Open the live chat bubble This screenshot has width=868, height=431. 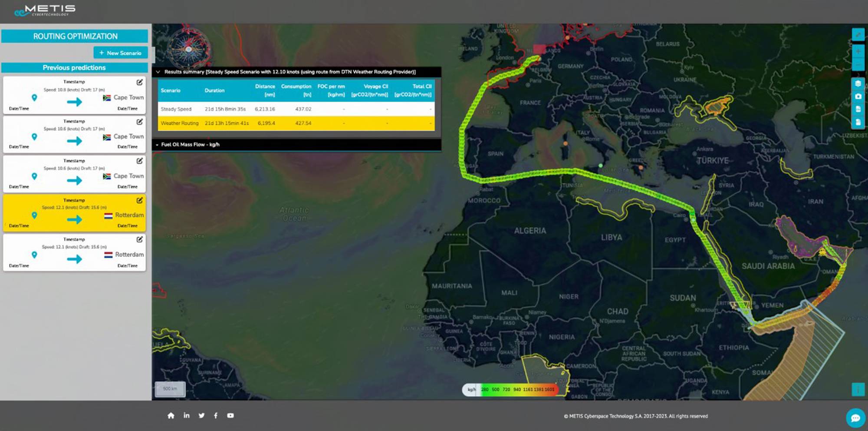(855, 418)
